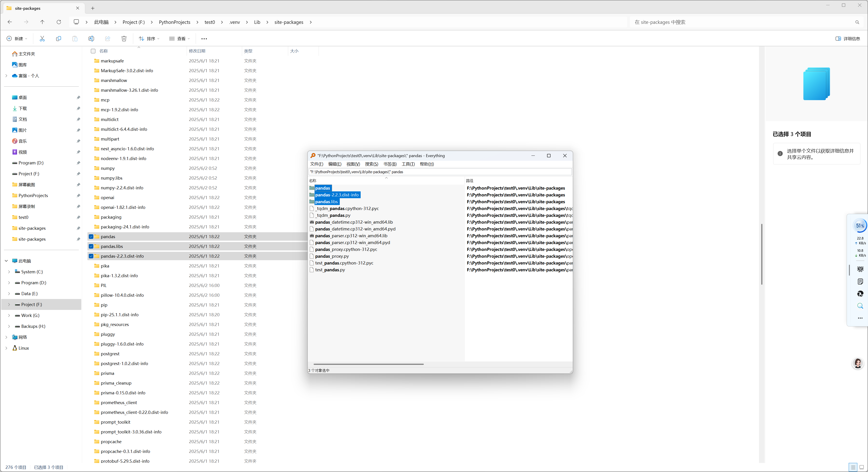
Task: Toggle the select-all checkbox in header
Action: point(93,51)
